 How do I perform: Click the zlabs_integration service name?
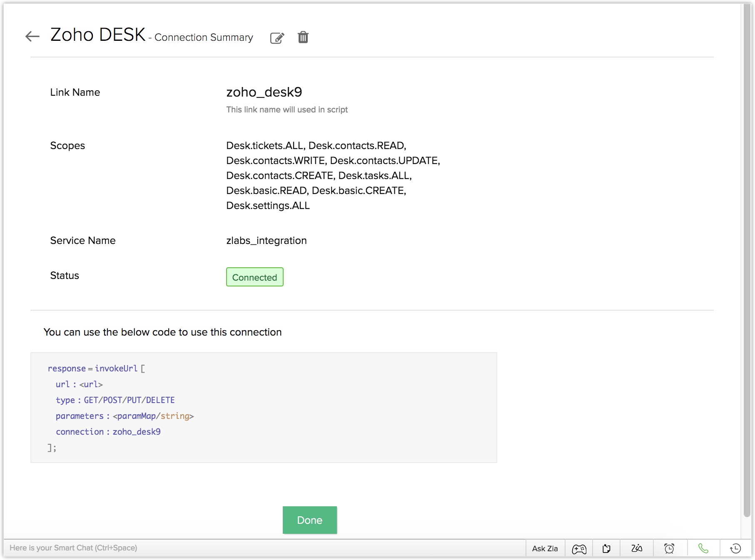click(x=266, y=241)
